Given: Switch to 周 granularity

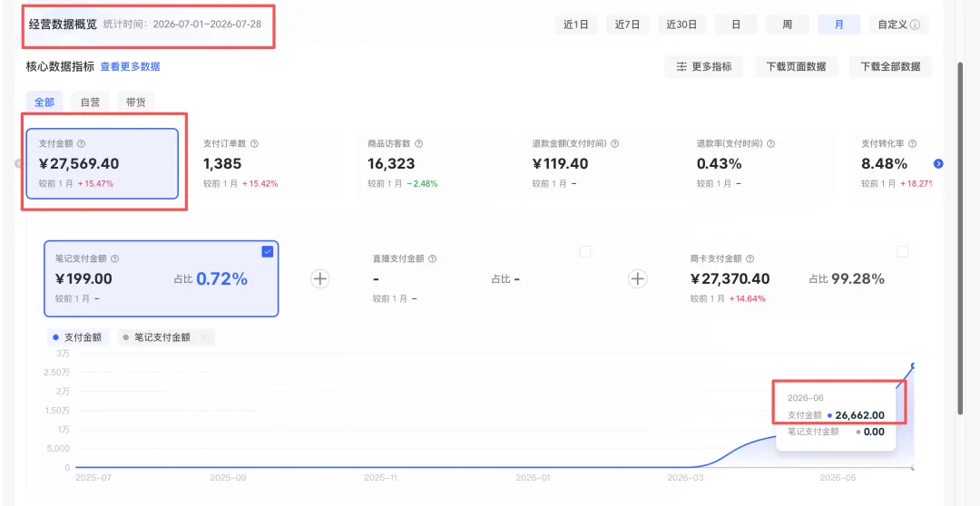Looking at the screenshot, I should [x=787, y=25].
